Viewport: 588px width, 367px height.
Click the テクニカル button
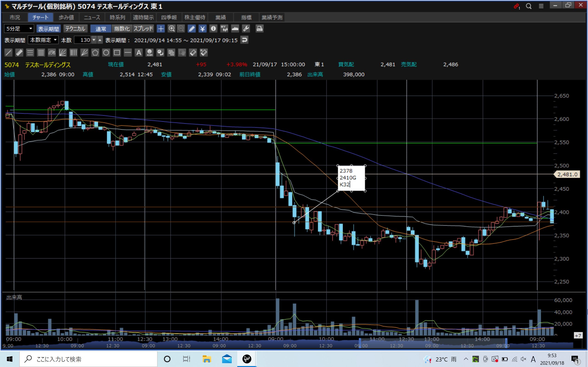point(75,29)
